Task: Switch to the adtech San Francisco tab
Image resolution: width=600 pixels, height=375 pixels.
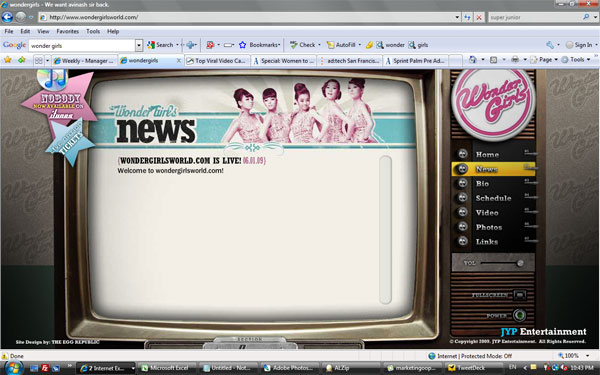Action: coord(349,61)
